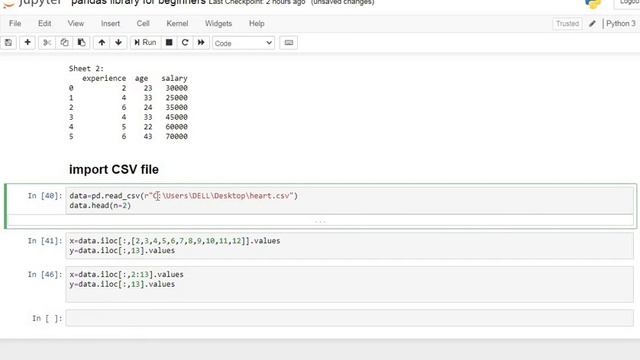Save the notebook with the floppy disk icon
The width and height of the screenshot is (640, 360).
(x=9, y=42)
